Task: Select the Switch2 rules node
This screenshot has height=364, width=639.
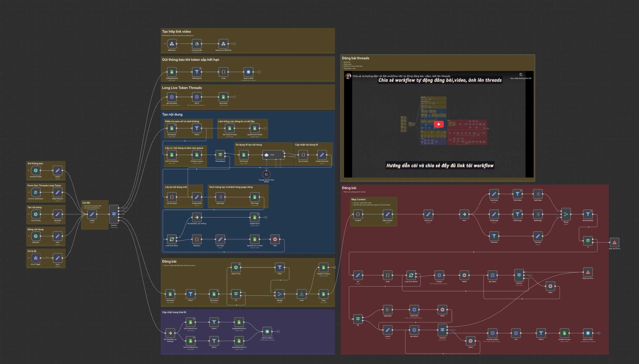Action: pos(114,214)
